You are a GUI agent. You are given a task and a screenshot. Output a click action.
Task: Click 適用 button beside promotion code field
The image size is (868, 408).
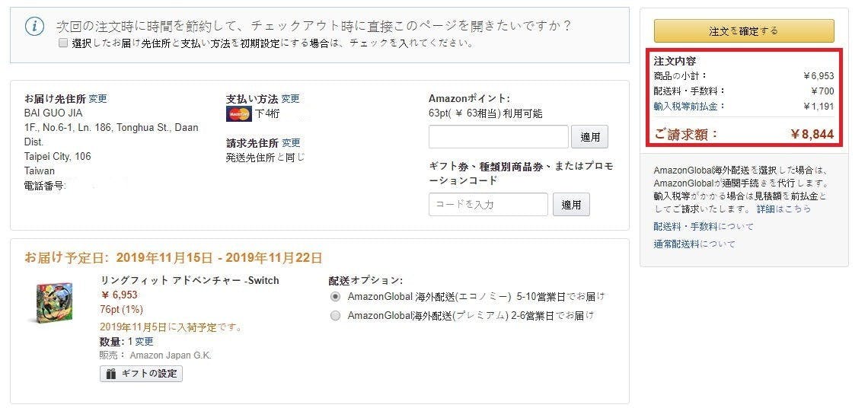point(571,204)
